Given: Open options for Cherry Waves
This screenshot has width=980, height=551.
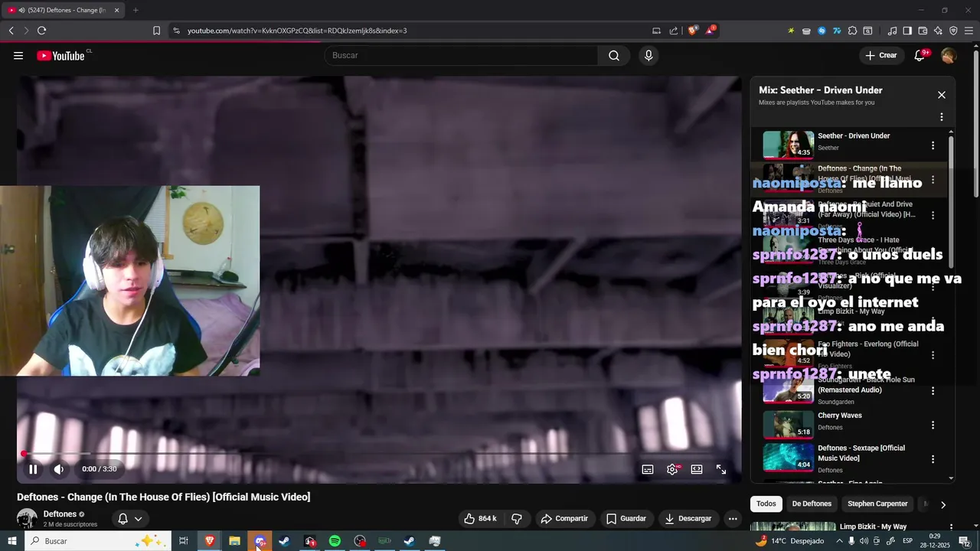Looking at the screenshot, I should [933, 425].
